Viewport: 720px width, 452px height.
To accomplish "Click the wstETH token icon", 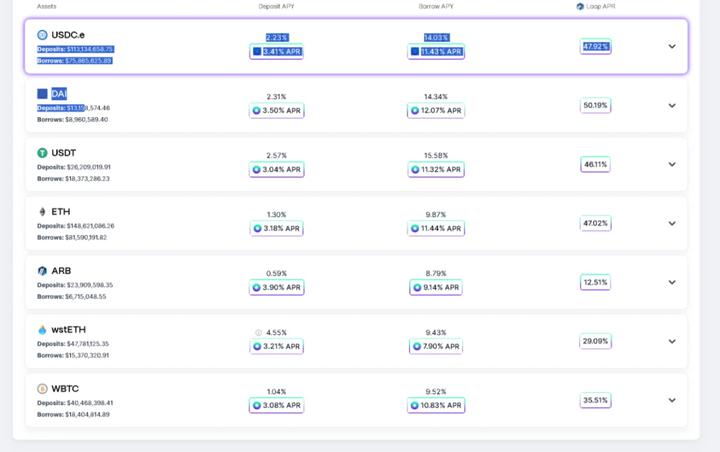I will click(42, 330).
